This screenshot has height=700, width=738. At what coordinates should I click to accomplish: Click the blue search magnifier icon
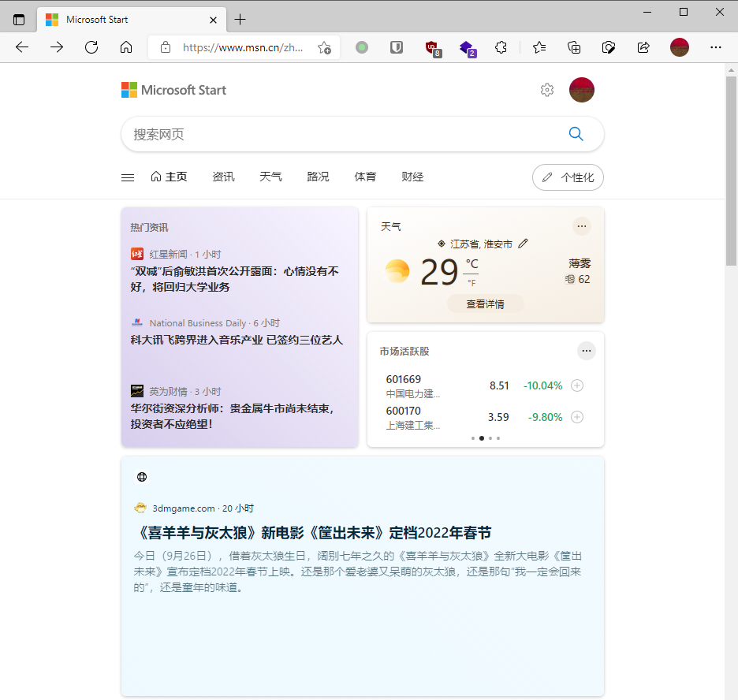pos(576,134)
